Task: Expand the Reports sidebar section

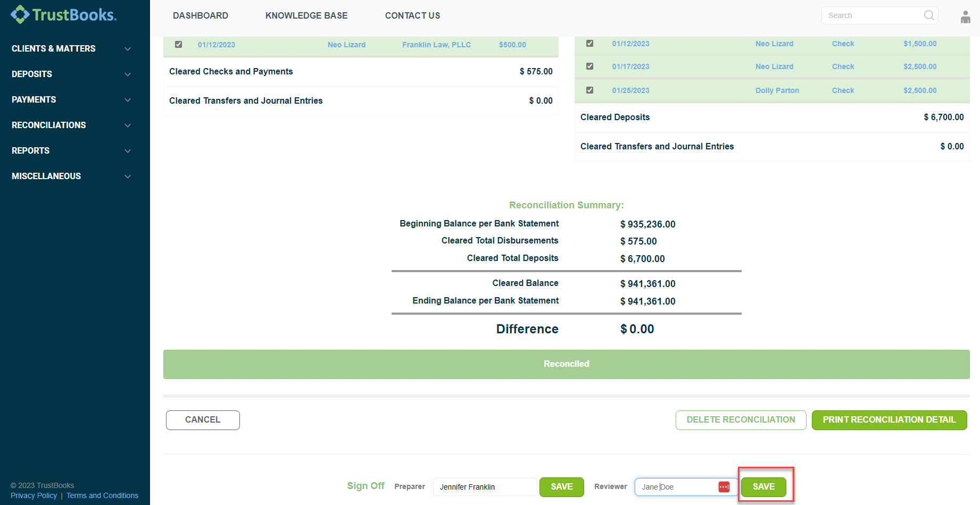Action: 71,150
